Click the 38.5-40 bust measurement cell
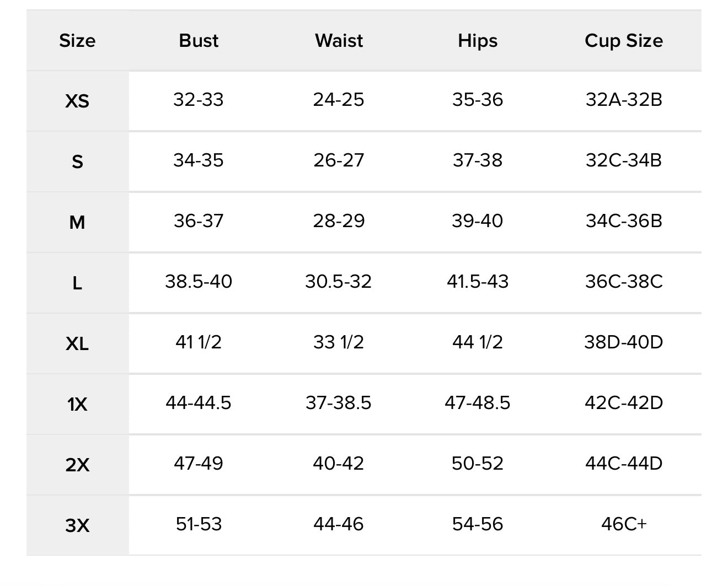This screenshot has height=586, width=728. (199, 282)
